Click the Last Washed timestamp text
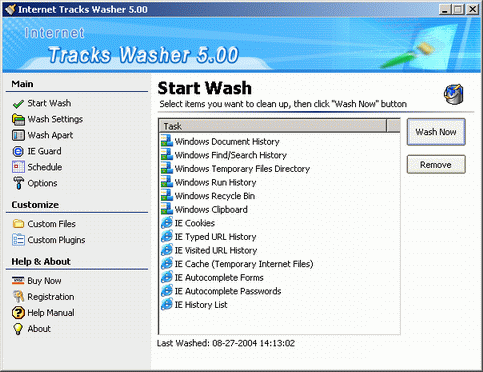The height and width of the screenshot is (372, 483). [226, 343]
